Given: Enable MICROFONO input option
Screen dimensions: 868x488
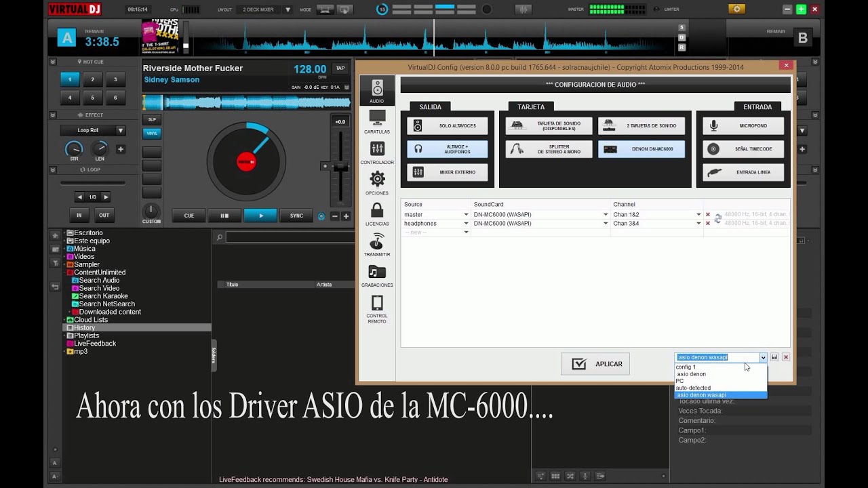Looking at the screenshot, I should (x=743, y=126).
